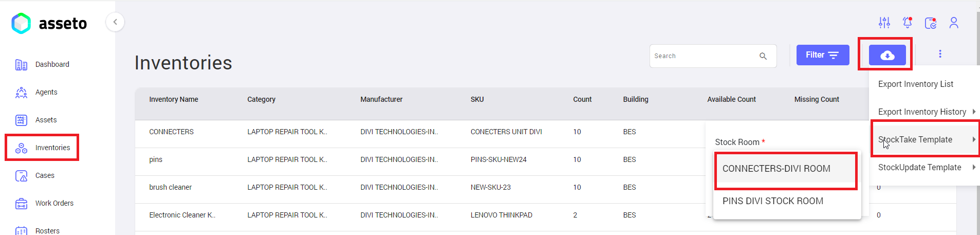Image resolution: width=980 pixels, height=235 pixels.
Task: Click the Inventories page heading
Action: (183, 63)
